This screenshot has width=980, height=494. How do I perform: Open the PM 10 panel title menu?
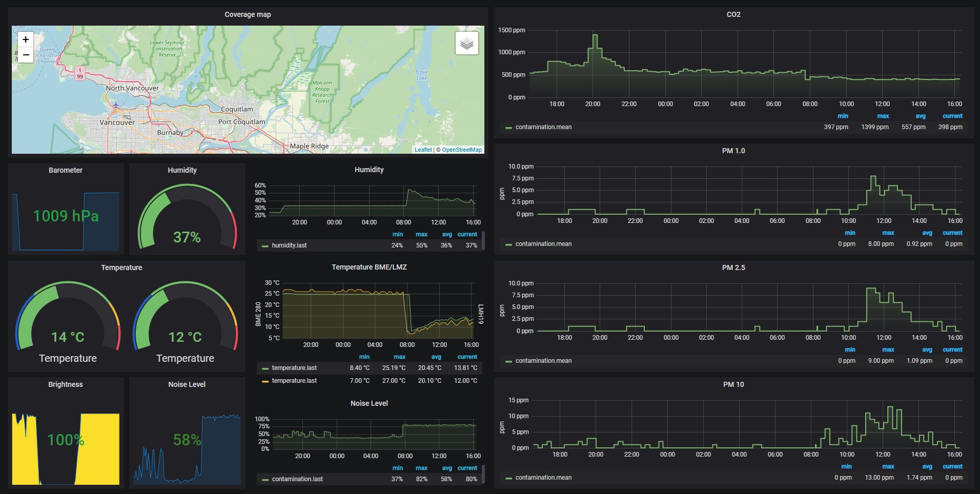click(x=733, y=384)
